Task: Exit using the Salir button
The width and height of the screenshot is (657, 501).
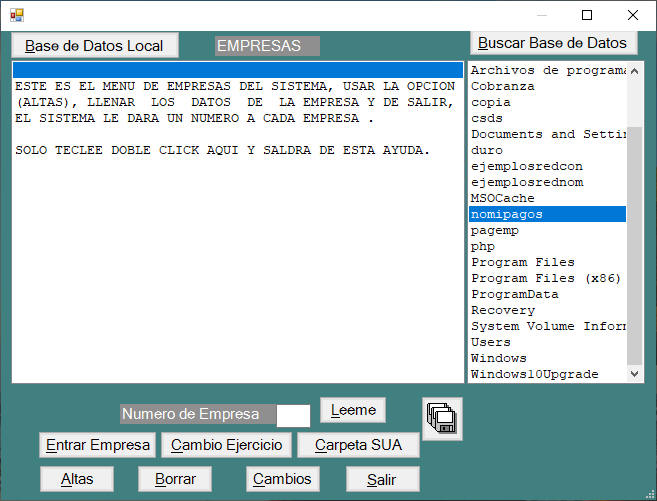Action: (382, 479)
